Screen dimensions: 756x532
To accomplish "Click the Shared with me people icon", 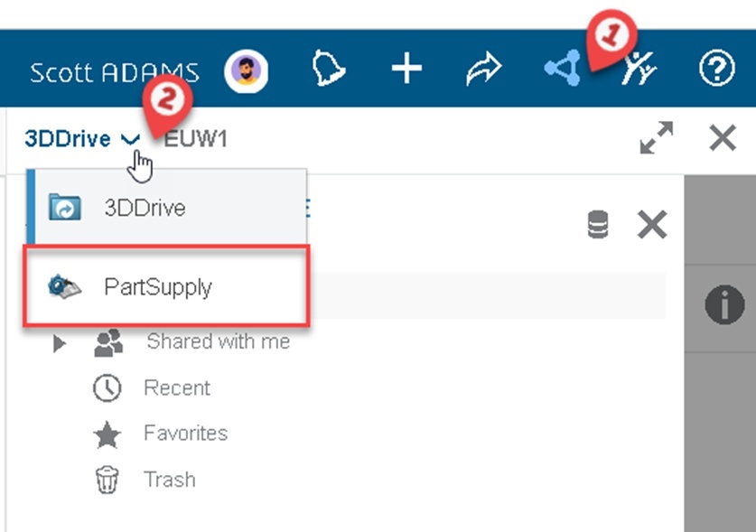I will pyautogui.click(x=108, y=342).
